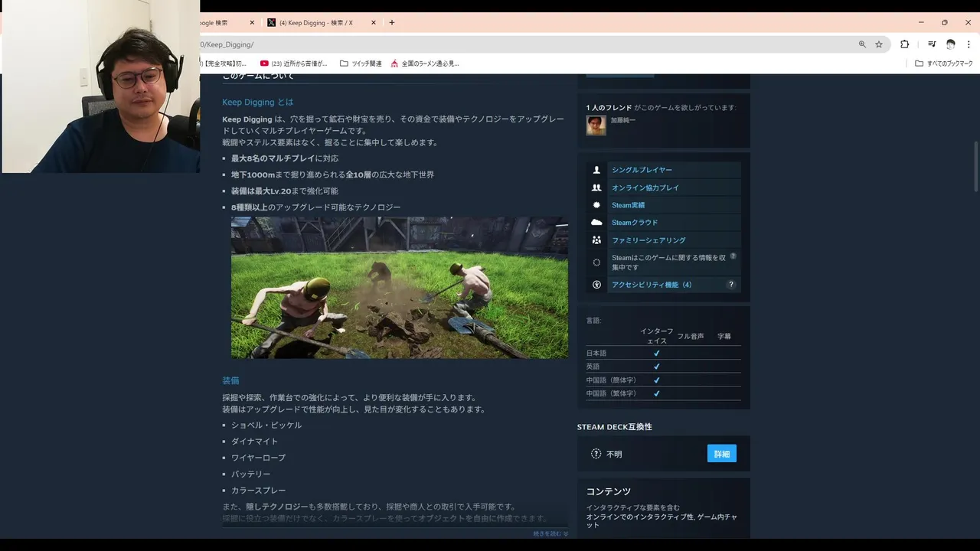Image resolution: width=980 pixels, height=551 pixels.
Task: Open friend 加藤純一 avatar
Action: [596, 126]
